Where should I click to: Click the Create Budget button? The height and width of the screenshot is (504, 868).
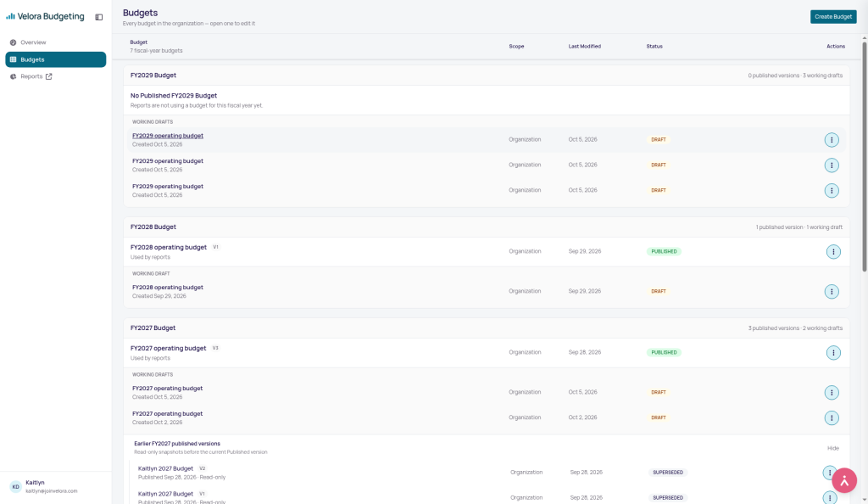point(833,17)
